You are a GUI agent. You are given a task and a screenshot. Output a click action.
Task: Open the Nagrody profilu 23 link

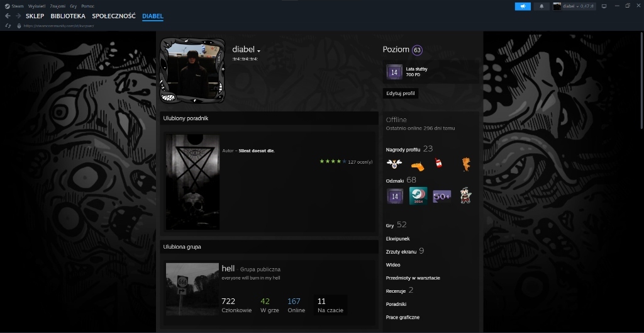409,149
